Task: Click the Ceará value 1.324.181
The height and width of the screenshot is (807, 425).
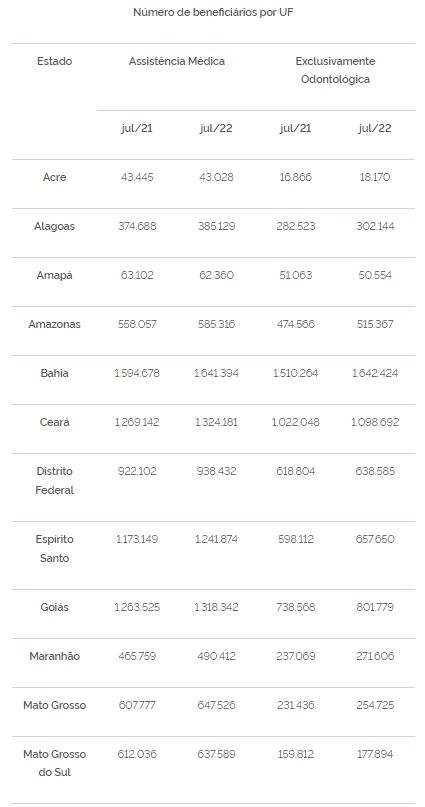Action: [216, 422]
